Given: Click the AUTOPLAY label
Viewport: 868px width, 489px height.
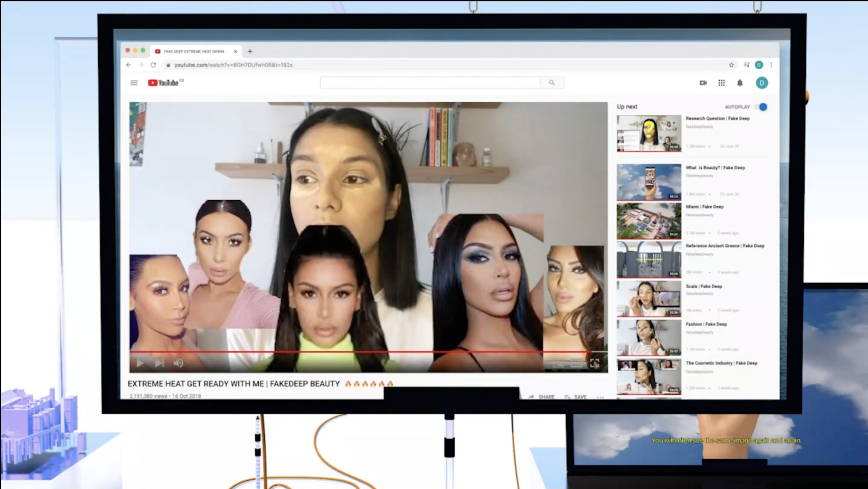Looking at the screenshot, I should (737, 107).
